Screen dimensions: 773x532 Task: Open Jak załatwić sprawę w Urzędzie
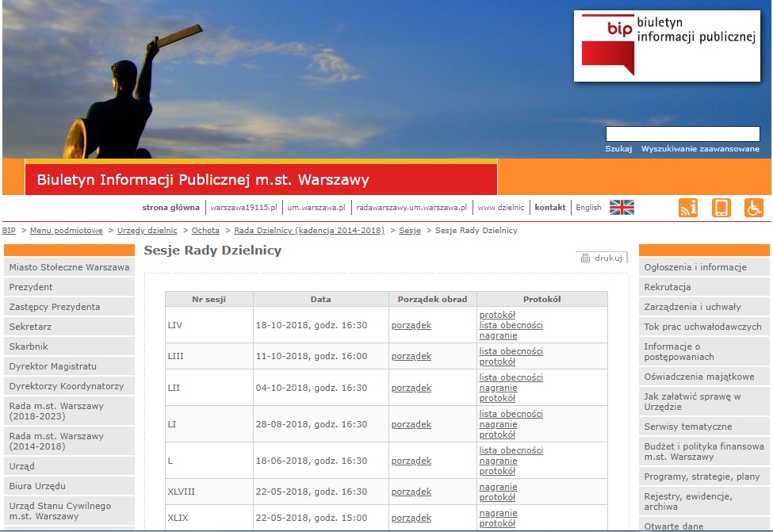[704, 401]
